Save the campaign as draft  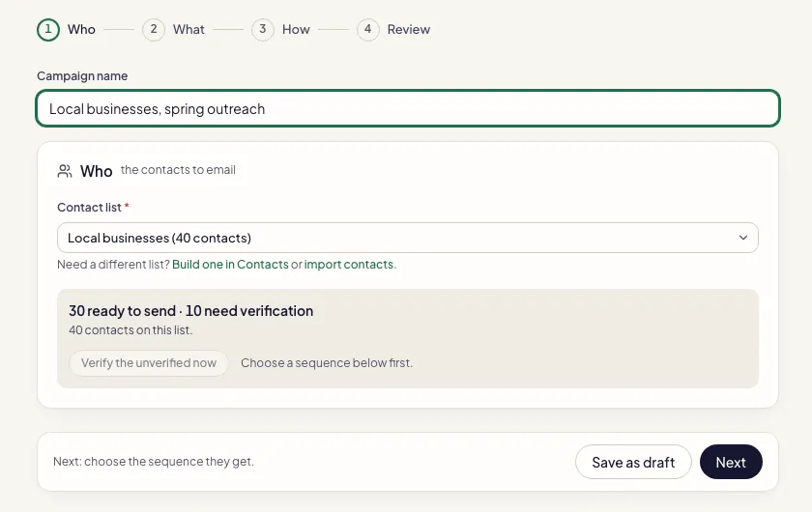pos(633,462)
